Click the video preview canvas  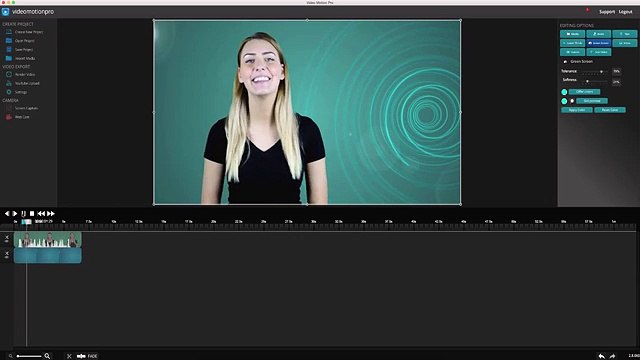coord(307,112)
